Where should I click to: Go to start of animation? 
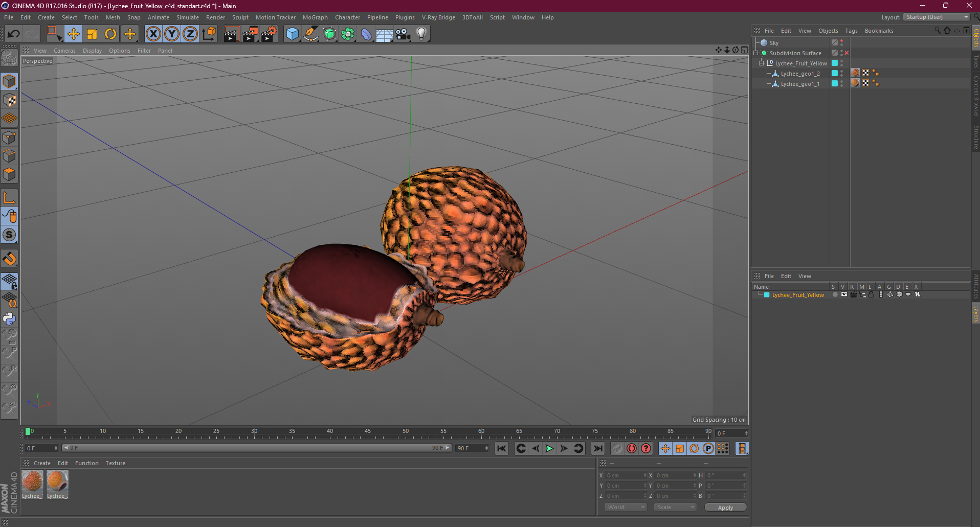point(502,448)
